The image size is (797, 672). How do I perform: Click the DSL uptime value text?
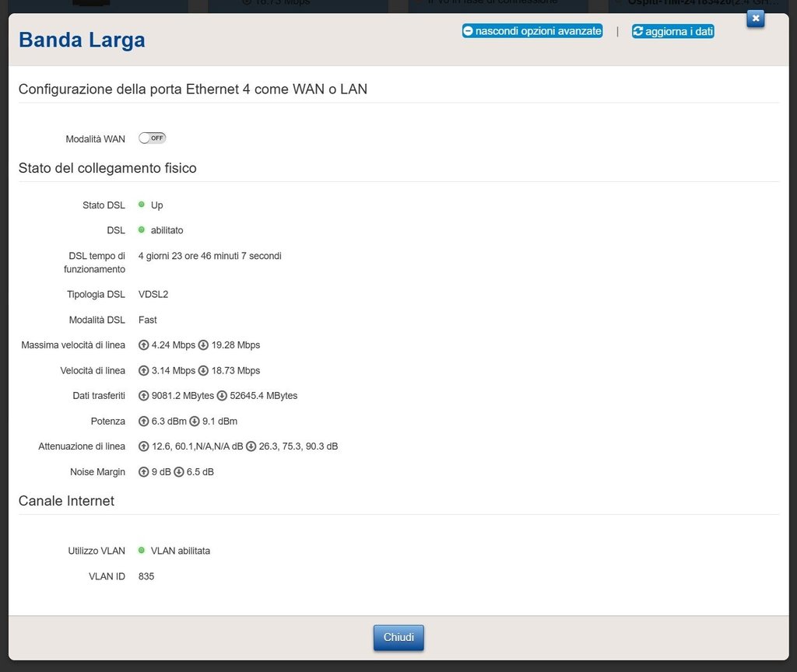coord(209,256)
